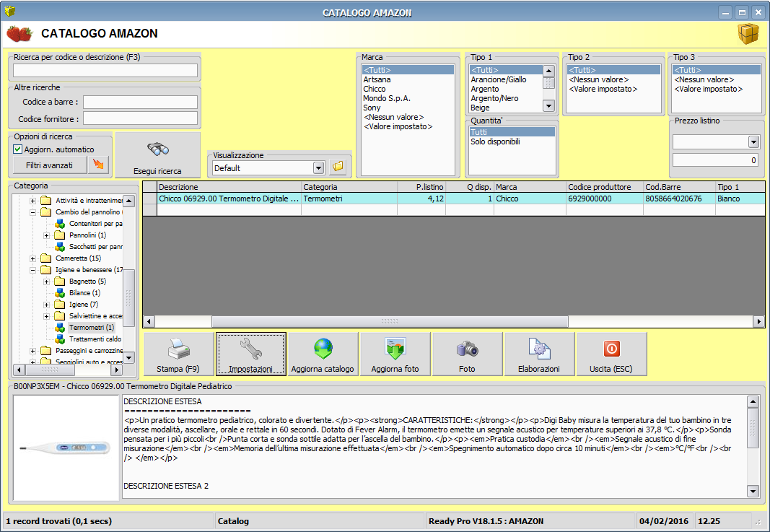The width and height of the screenshot is (770, 532).
Task: Toggle the Aggiorn. automatico checkbox
Action: pyautogui.click(x=18, y=149)
